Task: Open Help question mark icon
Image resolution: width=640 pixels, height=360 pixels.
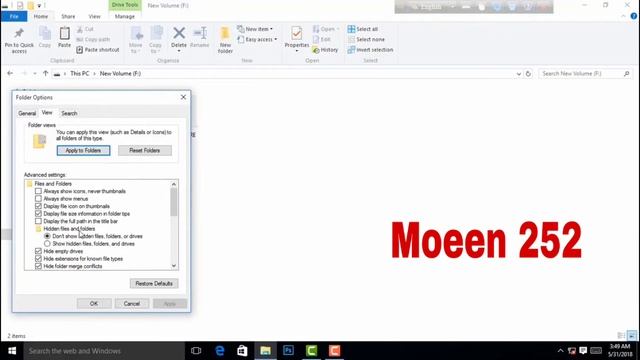Action: [633, 16]
